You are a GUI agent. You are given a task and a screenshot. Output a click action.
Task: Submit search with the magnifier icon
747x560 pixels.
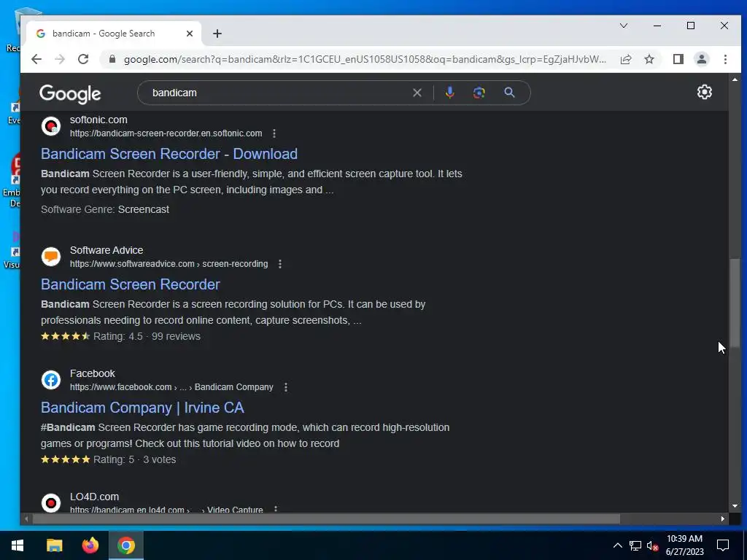509,93
